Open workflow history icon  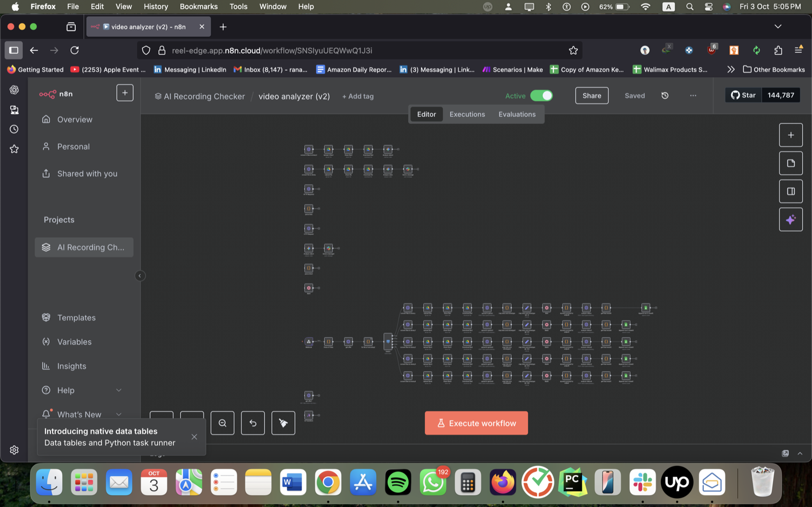click(x=665, y=96)
